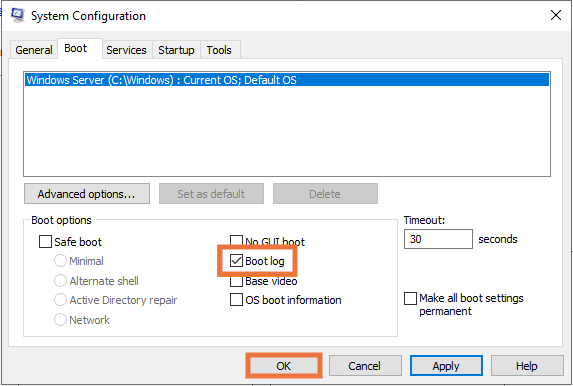Apply the boot settings
Screen dimensions: 573x386
pyautogui.click(x=446, y=366)
